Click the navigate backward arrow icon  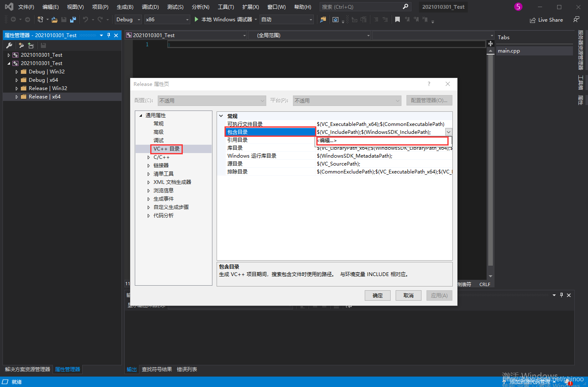13,20
